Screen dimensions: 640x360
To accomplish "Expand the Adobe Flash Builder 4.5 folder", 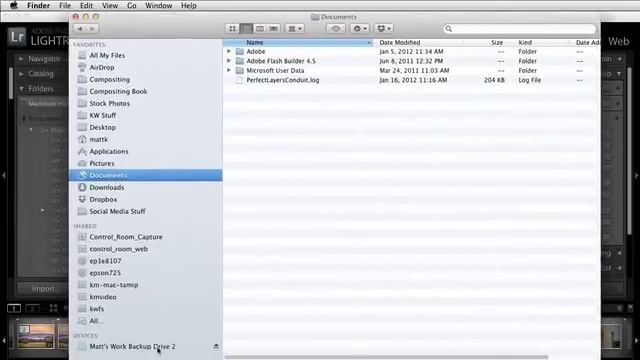I will pos(229,61).
